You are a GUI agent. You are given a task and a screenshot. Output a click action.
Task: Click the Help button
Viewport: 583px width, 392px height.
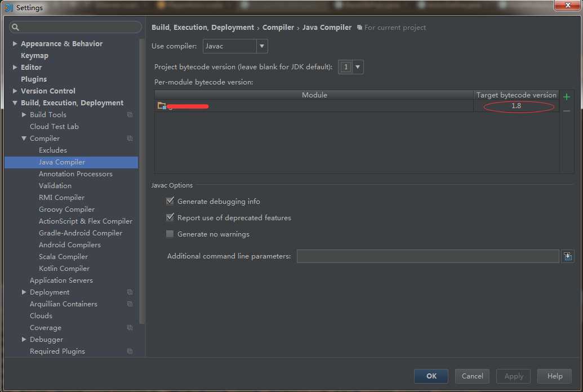(x=554, y=376)
